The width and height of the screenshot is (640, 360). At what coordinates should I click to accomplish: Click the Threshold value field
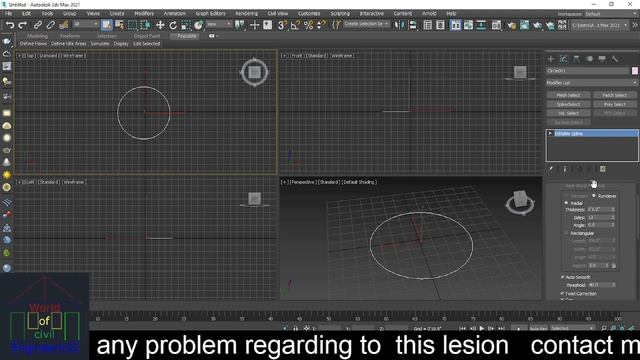(x=600, y=285)
